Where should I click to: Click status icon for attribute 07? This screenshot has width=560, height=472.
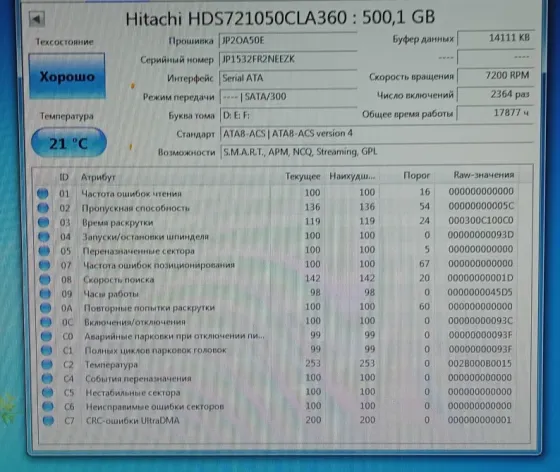45,265
